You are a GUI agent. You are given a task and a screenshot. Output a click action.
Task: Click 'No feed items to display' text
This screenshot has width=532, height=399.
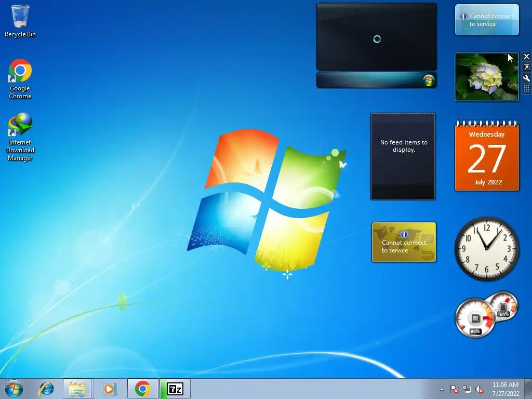[404, 146]
